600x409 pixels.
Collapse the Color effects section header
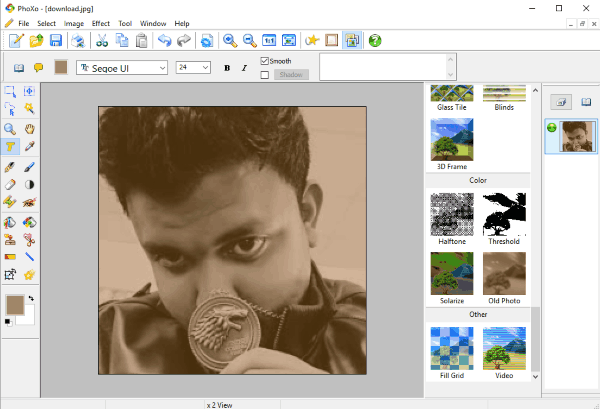(x=478, y=180)
